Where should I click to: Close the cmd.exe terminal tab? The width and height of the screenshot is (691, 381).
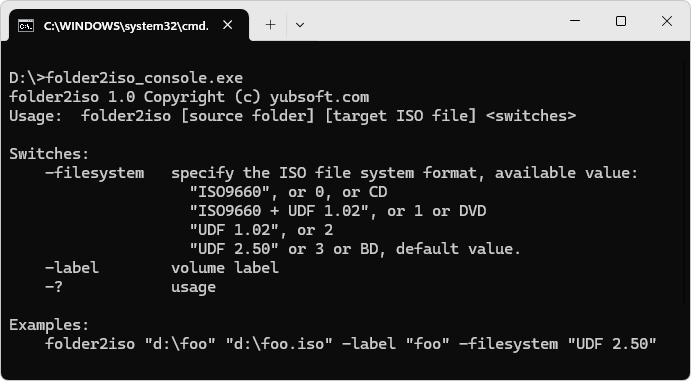227,26
